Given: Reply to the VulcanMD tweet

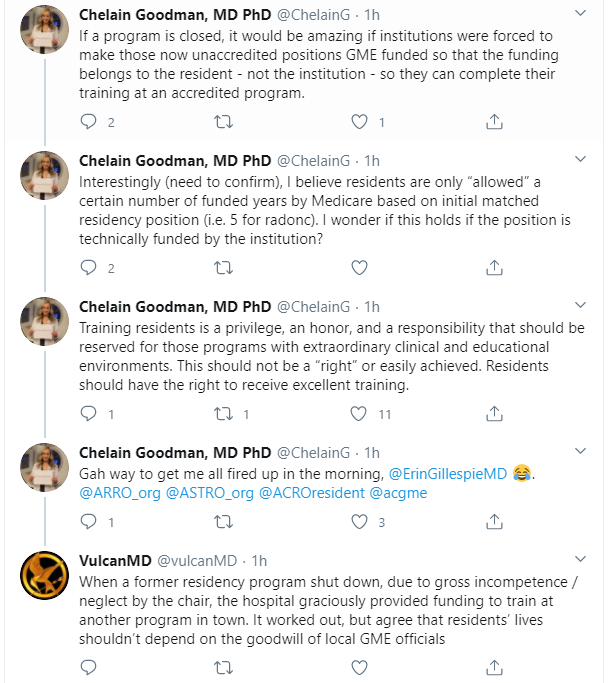Looking at the screenshot, I should tap(89, 667).
